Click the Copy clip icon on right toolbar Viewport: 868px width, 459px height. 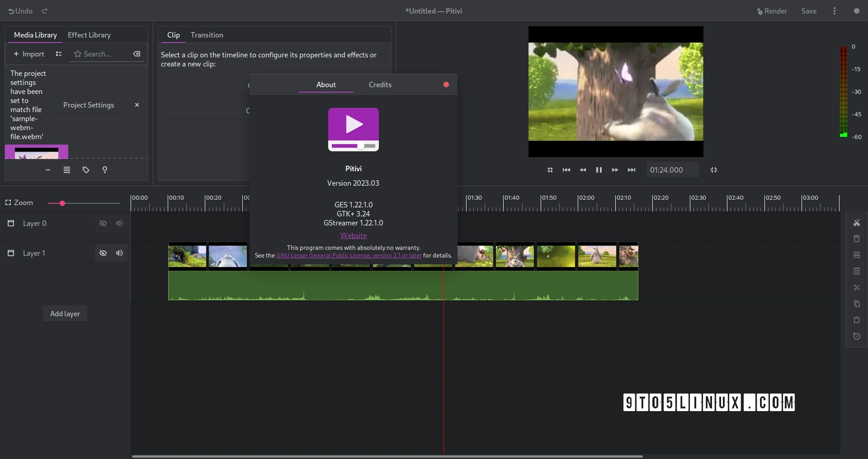pos(857,304)
